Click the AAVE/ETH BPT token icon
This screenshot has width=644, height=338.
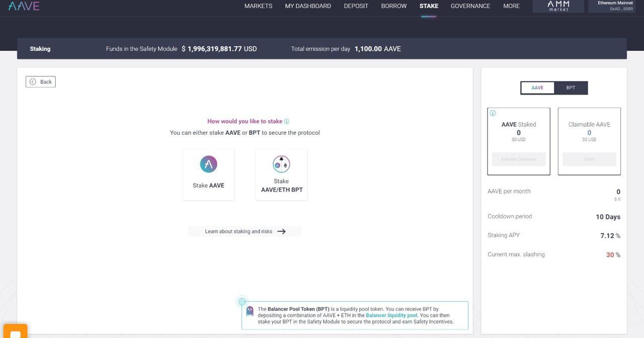coord(281,164)
